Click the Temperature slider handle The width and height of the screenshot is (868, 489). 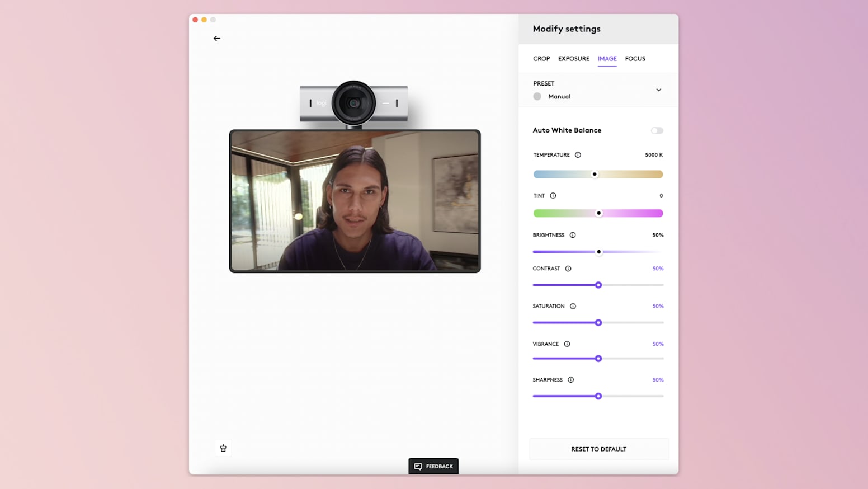point(595,175)
